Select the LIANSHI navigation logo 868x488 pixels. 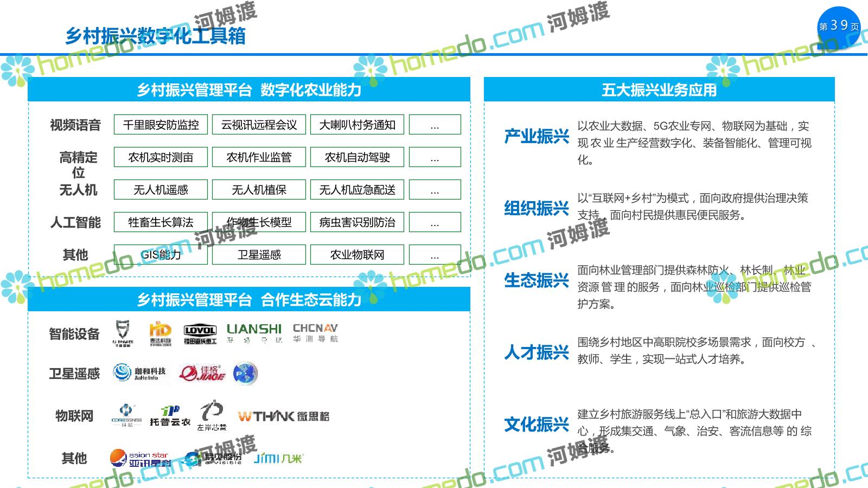tap(254, 332)
